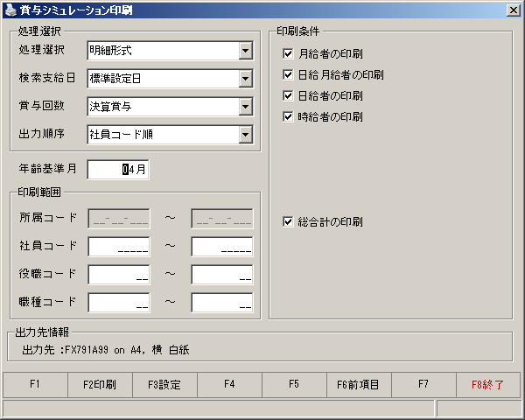Viewport: 525px width, 420px height.
Task: Toggle 月給者の印刷 checkbox
Action: point(288,53)
